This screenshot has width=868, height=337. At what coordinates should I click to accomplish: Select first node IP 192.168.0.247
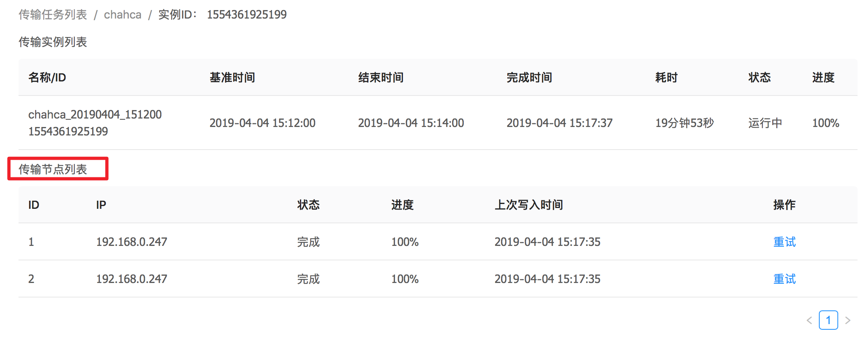point(132,242)
